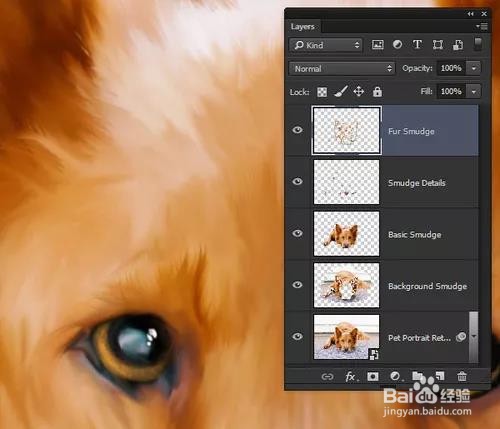Close the Layers panel
The image size is (500, 429).
[484, 14]
